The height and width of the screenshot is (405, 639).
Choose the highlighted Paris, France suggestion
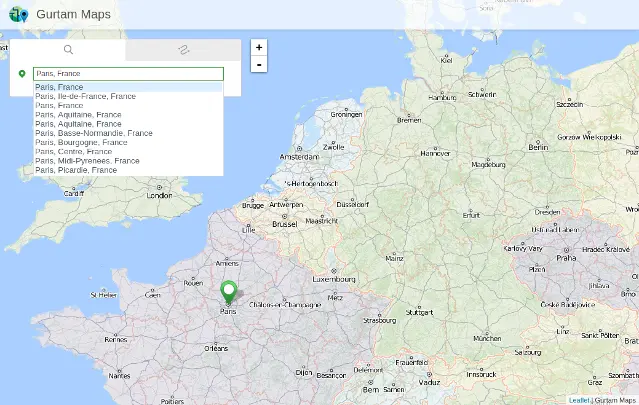pos(128,87)
